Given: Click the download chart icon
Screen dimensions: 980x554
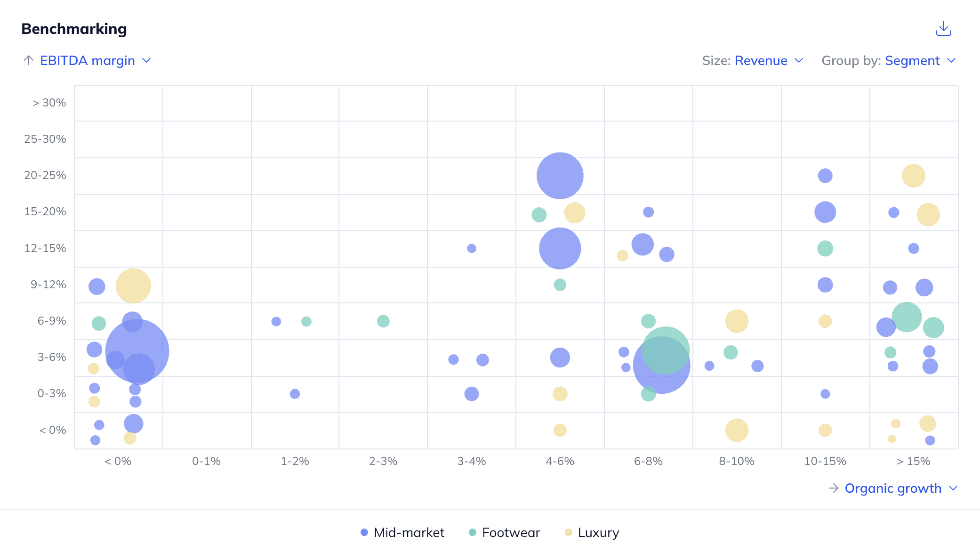Looking at the screenshot, I should pos(943,29).
